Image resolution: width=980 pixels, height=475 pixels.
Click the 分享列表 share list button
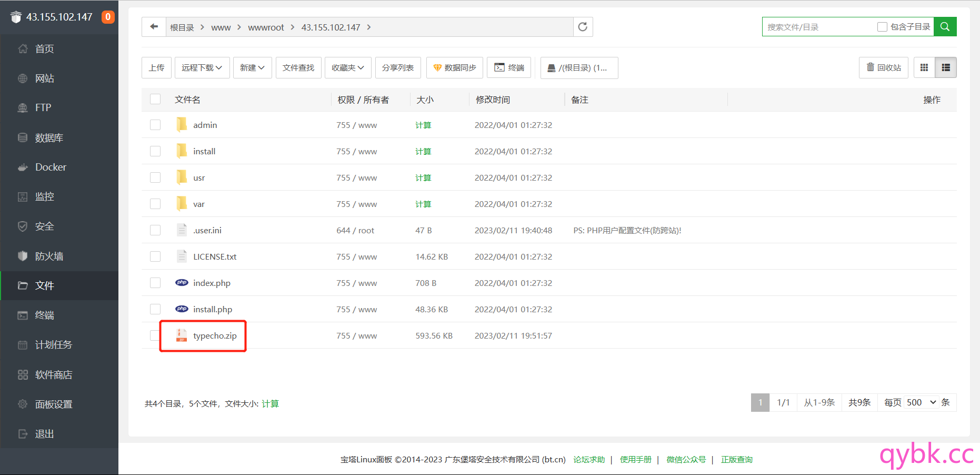click(x=398, y=67)
